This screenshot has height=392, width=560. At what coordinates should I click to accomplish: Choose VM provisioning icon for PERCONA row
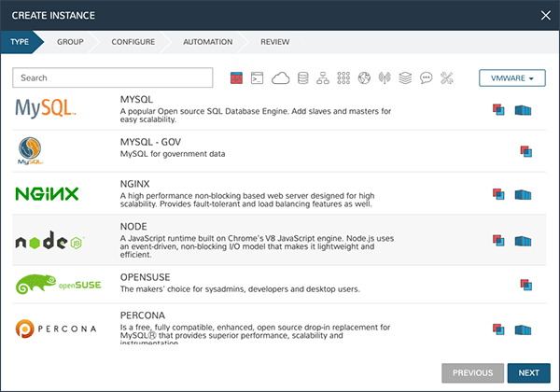498,329
